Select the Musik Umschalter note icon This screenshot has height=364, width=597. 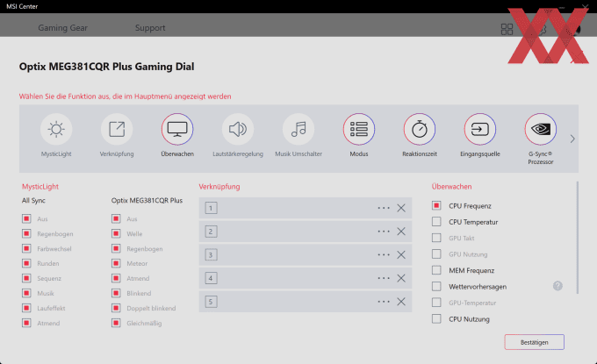coord(298,129)
